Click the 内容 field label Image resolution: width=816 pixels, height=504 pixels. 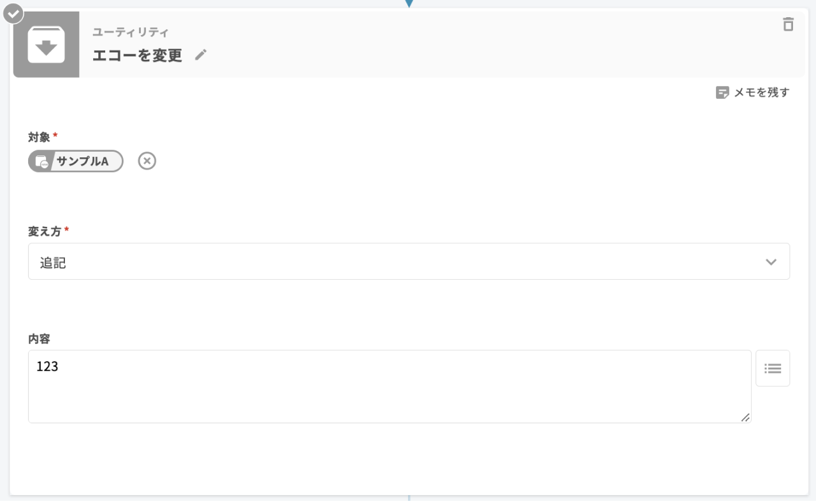point(39,339)
